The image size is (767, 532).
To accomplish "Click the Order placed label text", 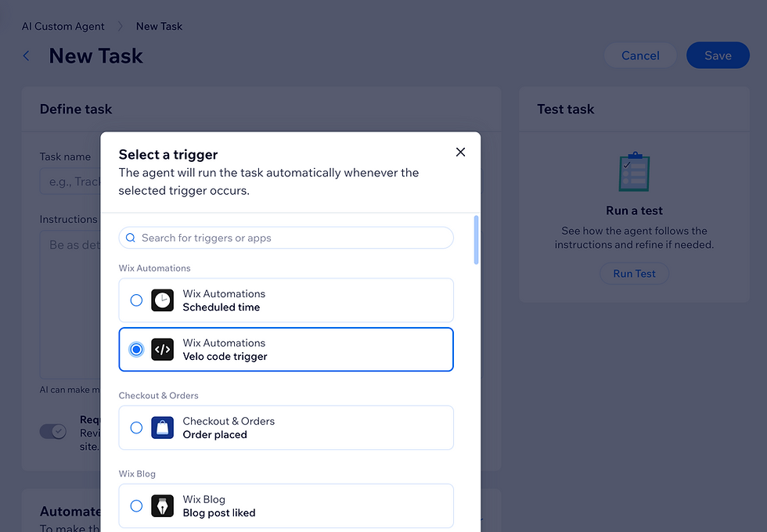I will 214,435.
